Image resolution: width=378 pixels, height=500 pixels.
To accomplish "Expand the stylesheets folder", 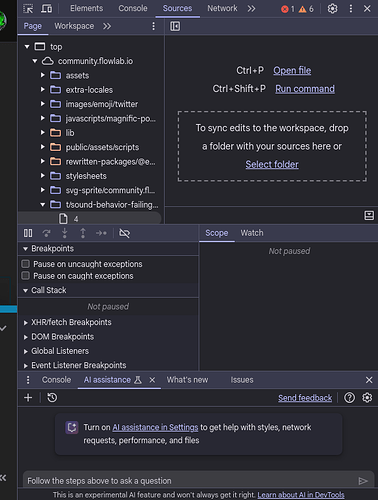I will 42,176.
